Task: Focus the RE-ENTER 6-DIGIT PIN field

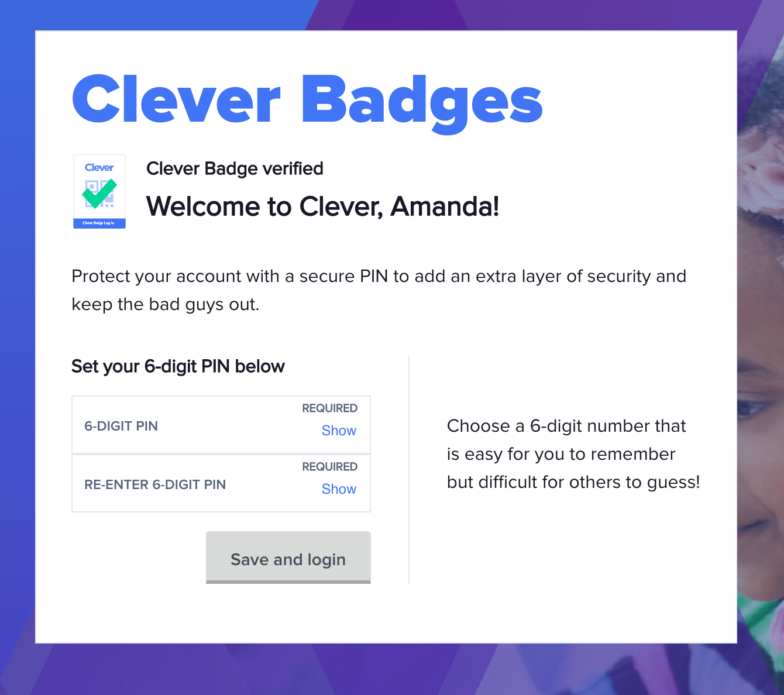Action: pos(221,483)
